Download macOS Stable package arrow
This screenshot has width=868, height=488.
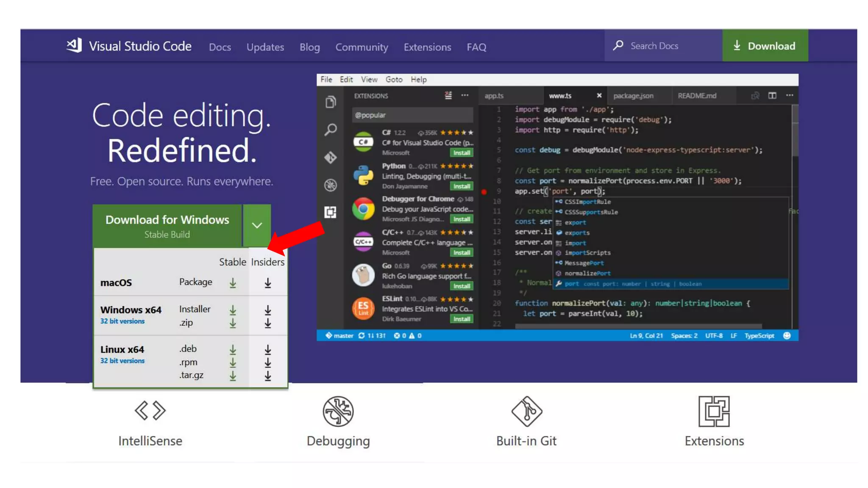click(x=233, y=283)
